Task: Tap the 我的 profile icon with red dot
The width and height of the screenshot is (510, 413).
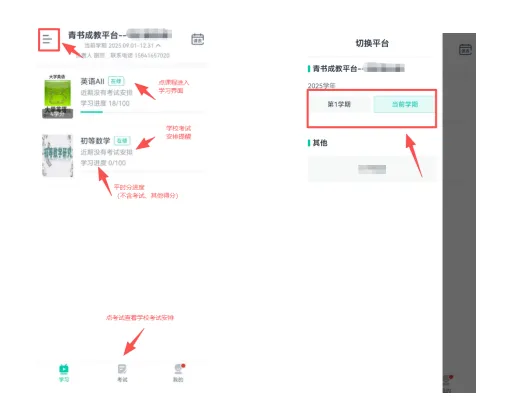Action: (179, 369)
